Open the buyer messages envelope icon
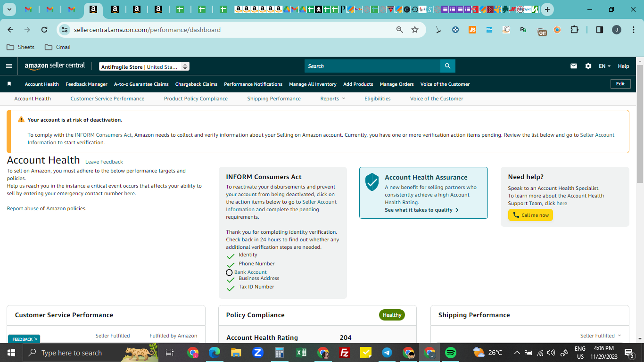 tap(573, 66)
